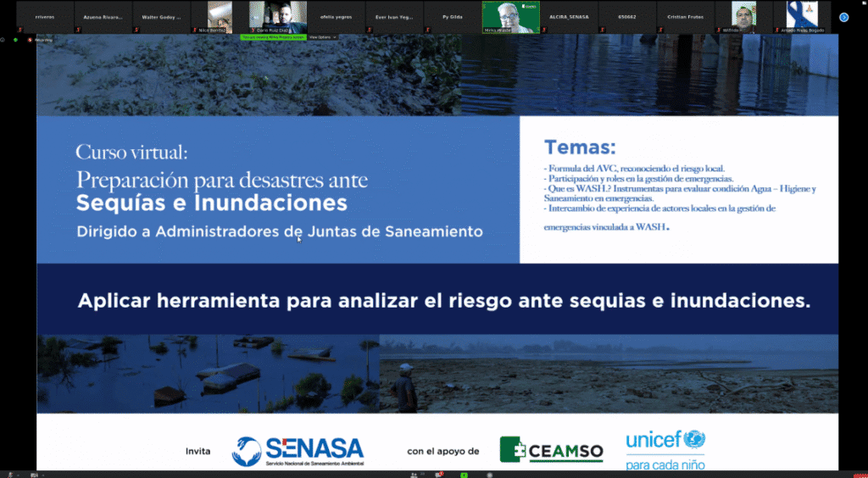Select the Walter Godoy participant tile

tap(161, 17)
